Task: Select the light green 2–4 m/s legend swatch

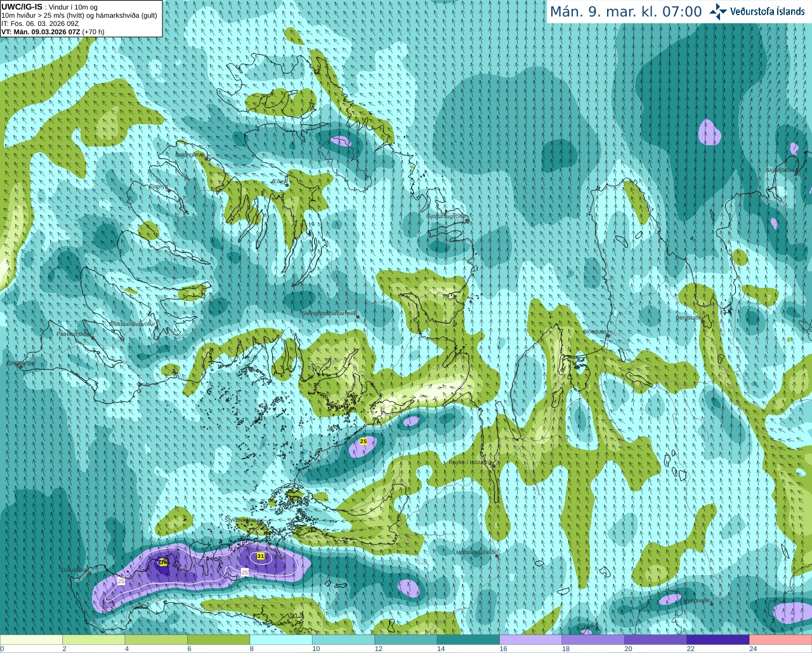Action: click(x=93, y=640)
